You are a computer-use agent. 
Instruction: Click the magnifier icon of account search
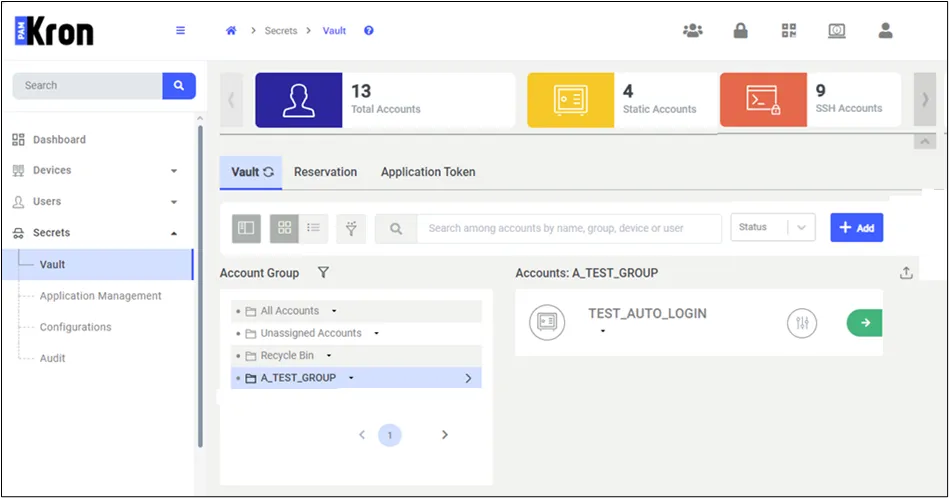(396, 229)
